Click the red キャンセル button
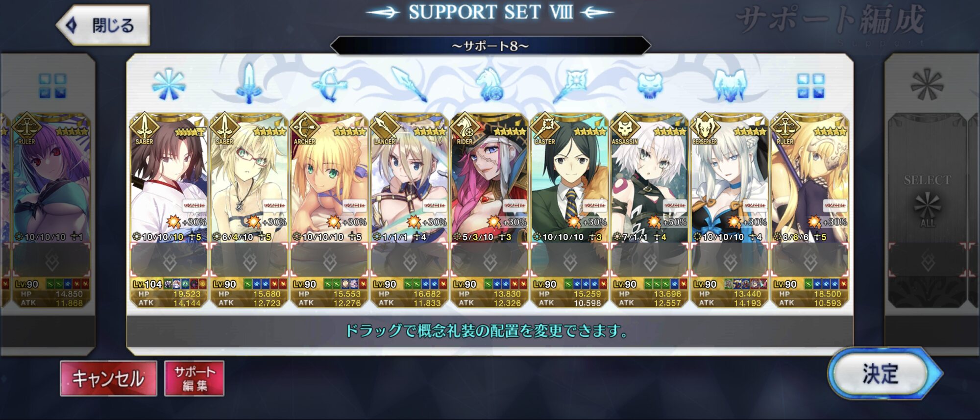 click(x=108, y=378)
